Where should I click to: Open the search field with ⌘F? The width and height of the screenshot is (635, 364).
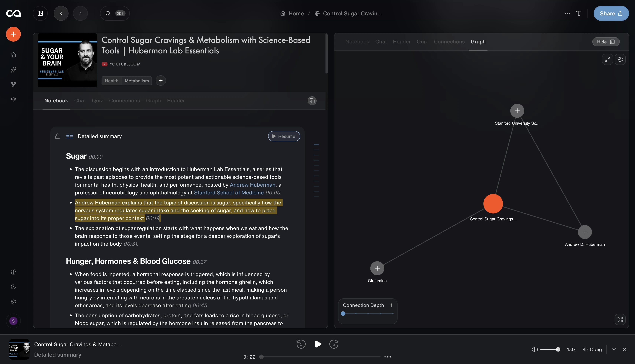115,13
